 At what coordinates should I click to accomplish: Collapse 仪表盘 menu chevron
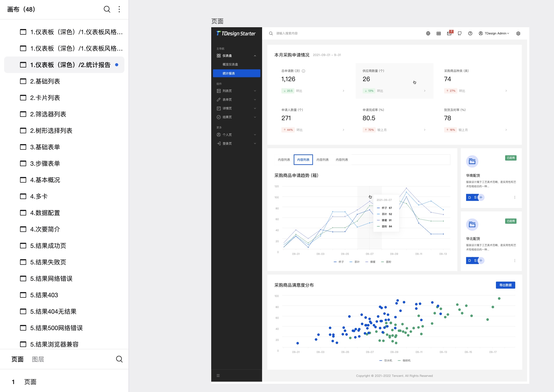[255, 56]
